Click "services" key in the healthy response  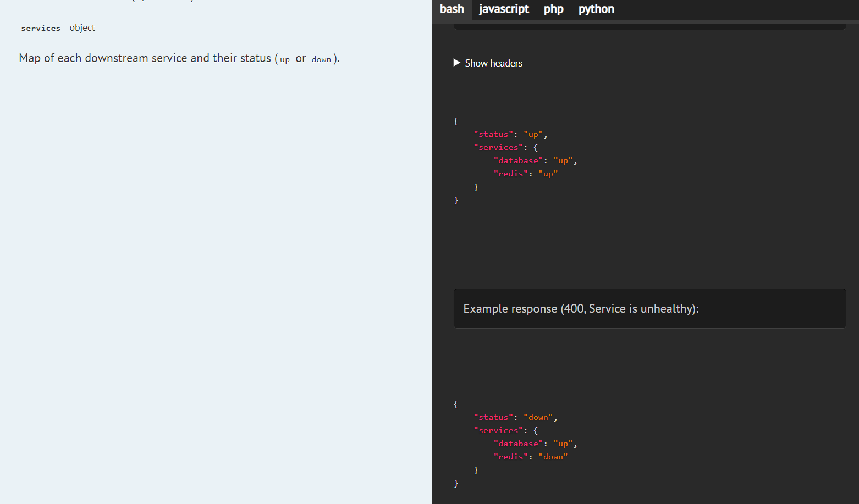(498, 147)
